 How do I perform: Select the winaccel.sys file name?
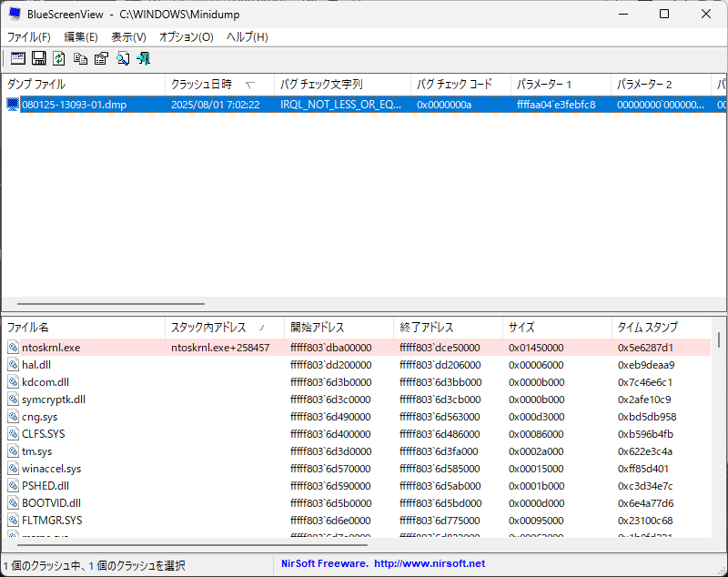click(x=52, y=469)
